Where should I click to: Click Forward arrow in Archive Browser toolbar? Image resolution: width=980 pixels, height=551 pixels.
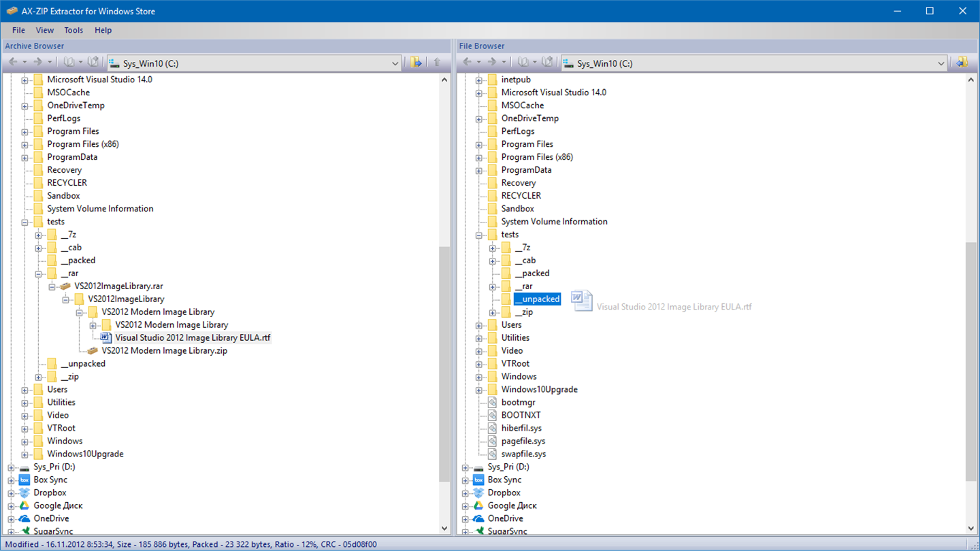(37, 63)
